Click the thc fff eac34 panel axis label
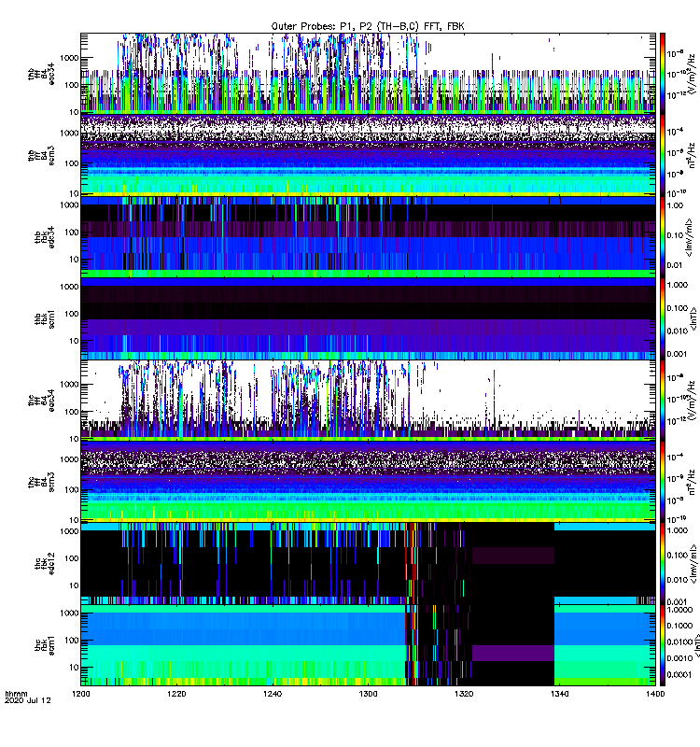Viewport: 700px width, 747px height. [41, 401]
